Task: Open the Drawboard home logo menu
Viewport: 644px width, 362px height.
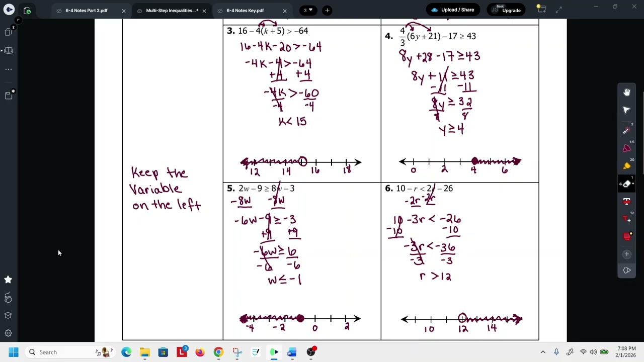Action: click(9, 10)
